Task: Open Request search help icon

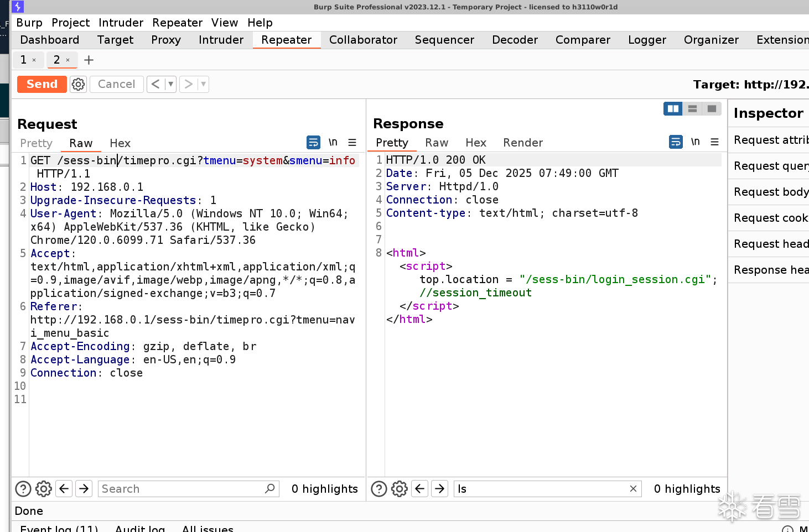Action: [23, 489]
